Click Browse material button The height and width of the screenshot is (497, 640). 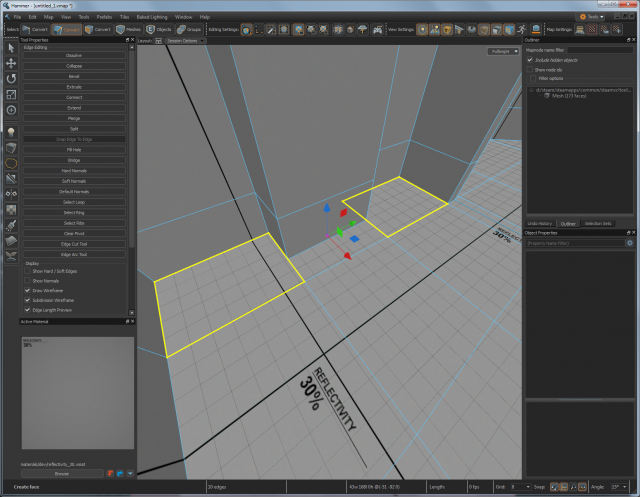[x=62, y=474]
